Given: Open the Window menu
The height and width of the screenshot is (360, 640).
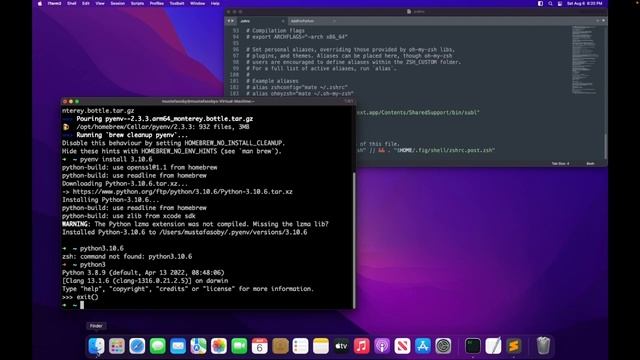Looking at the screenshot, I should (198, 3).
